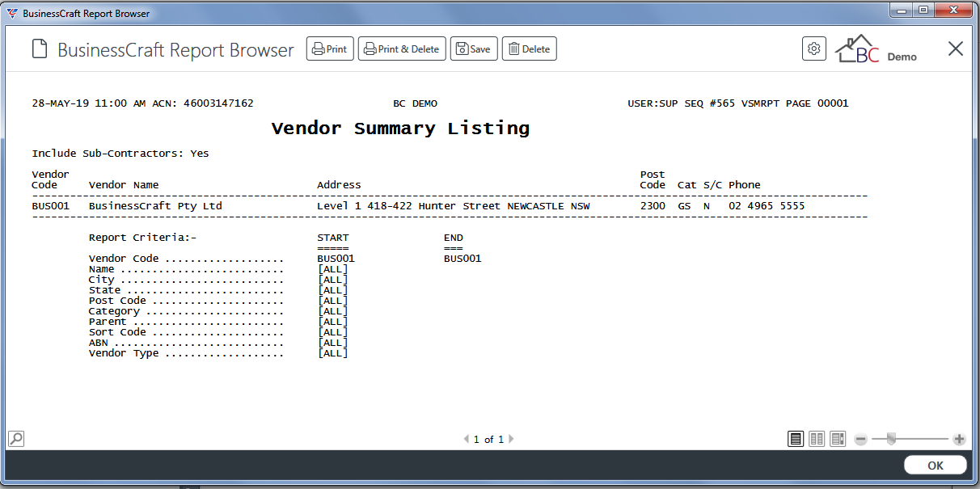Click END value BUS001 in criteria
This screenshot has width=980, height=489.
(x=463, y=259)
